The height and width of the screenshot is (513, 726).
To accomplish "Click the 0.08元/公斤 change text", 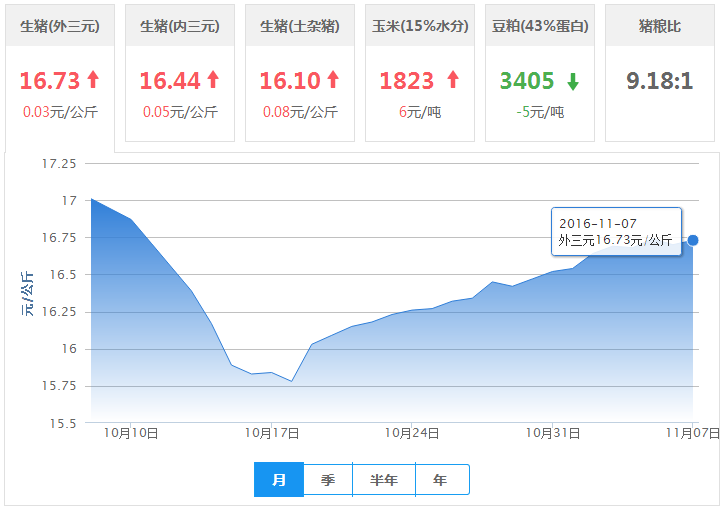I will 300,112.
